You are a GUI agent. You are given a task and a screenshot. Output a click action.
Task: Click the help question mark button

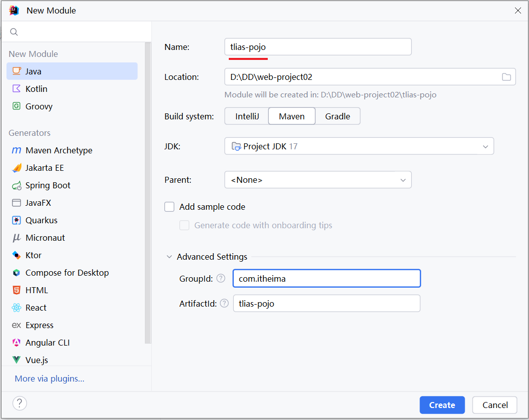tap(19, 404)
